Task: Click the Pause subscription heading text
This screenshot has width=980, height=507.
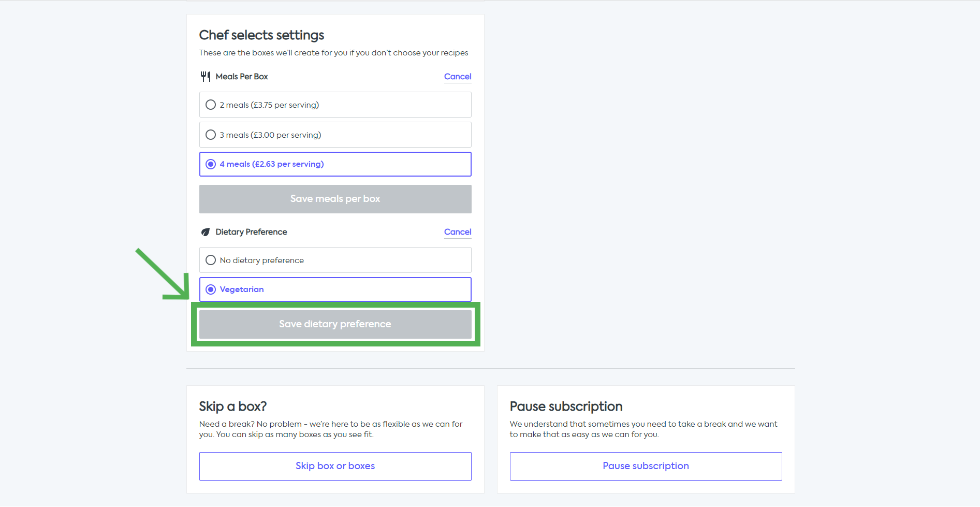Action: (566, 407)
